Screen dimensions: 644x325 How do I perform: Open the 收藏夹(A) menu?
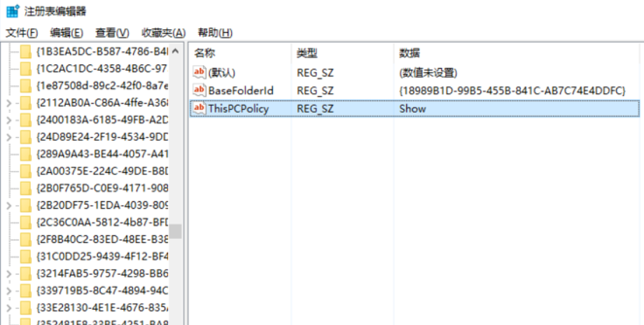[x=164, y=33]
